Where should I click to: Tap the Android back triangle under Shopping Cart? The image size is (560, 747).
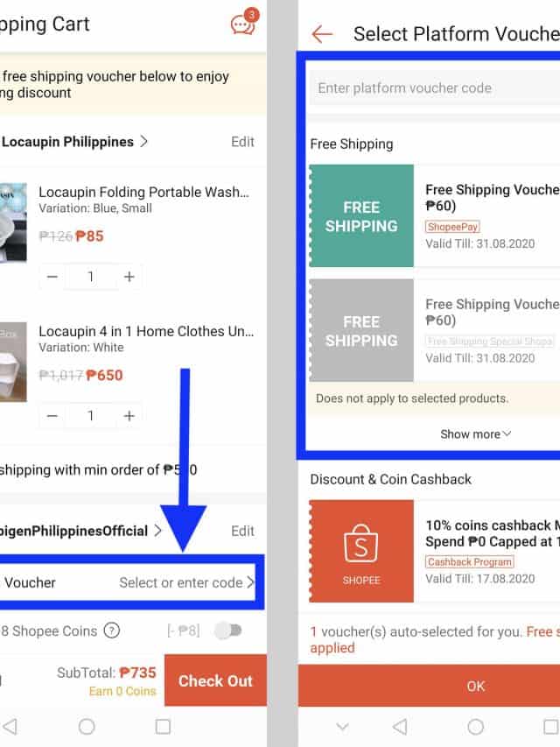coord(10,727)
